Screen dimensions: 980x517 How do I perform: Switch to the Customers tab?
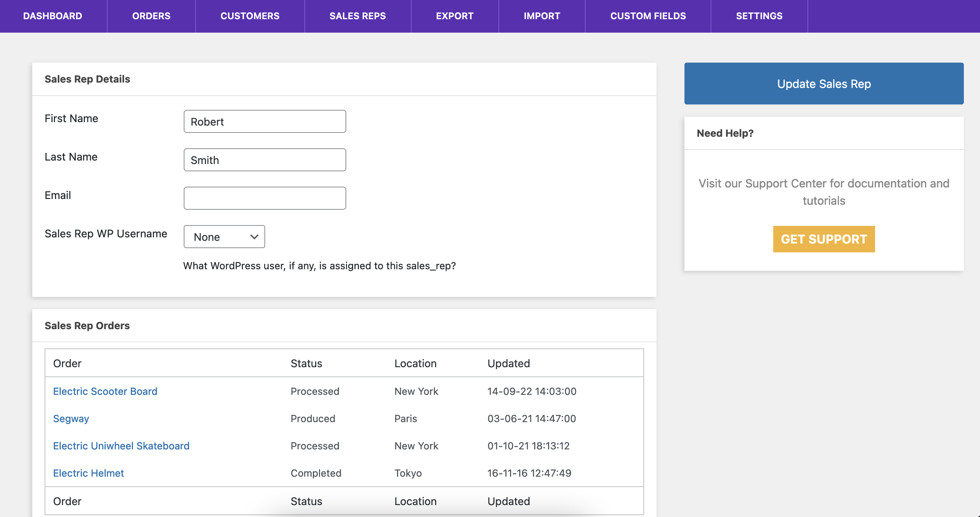[250, 16]
